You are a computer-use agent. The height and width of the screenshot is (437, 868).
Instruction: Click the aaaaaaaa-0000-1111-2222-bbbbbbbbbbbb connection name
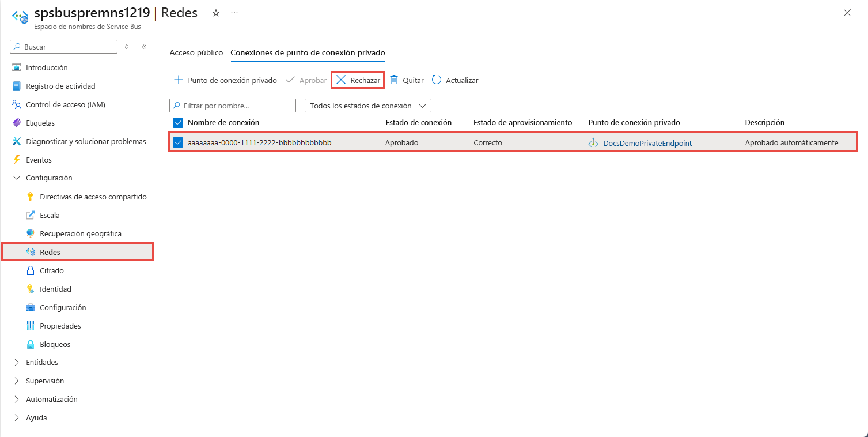[260, 142]
